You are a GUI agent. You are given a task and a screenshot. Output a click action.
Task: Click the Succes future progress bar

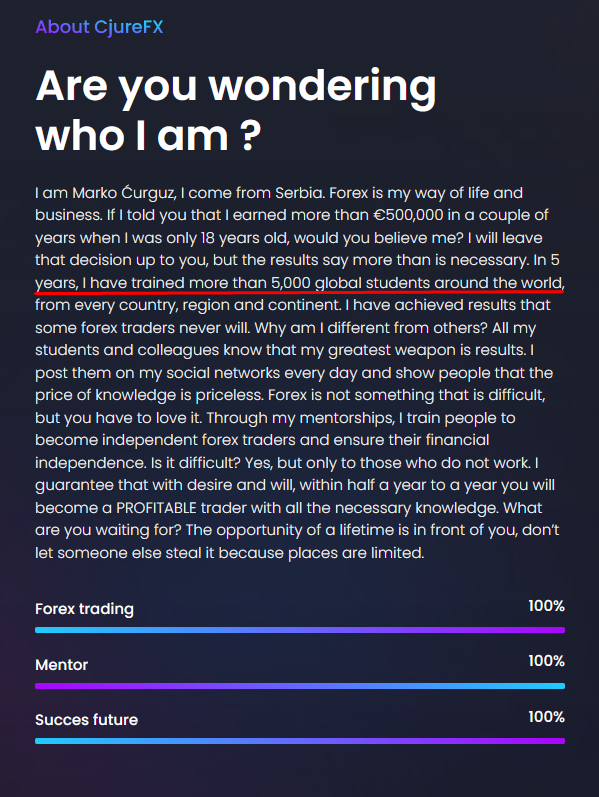(x=300, y=741)
